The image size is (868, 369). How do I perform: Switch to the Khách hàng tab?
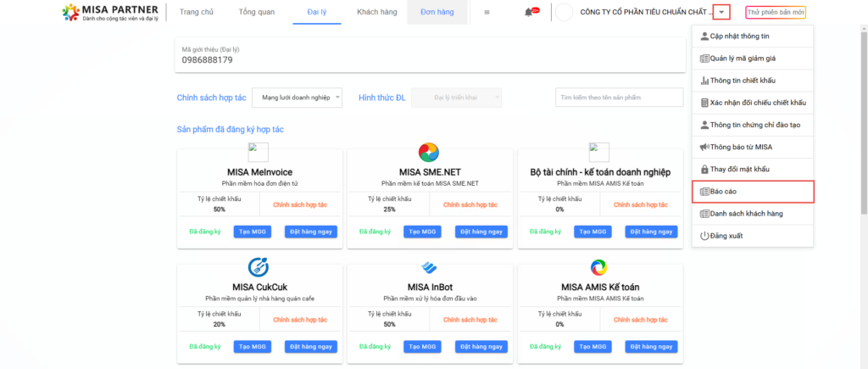(x=377, y=12)
